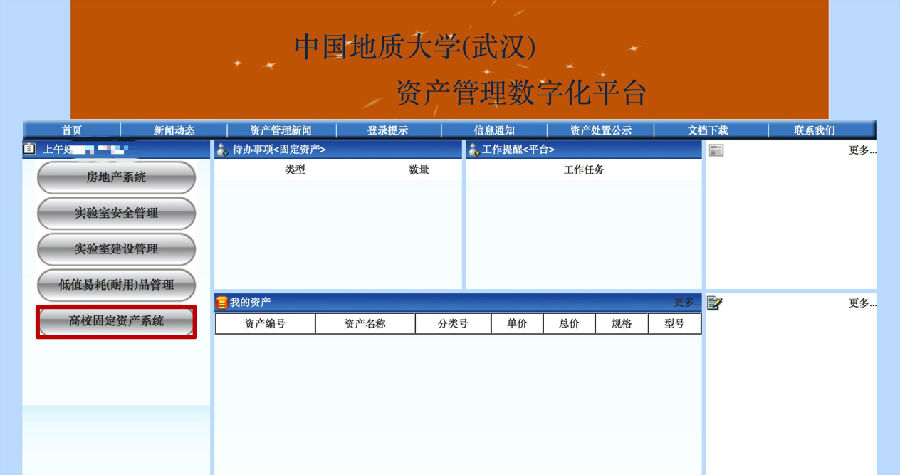
Task: Open 更多... link beside the notepad icon
Action: coord(863,303)
